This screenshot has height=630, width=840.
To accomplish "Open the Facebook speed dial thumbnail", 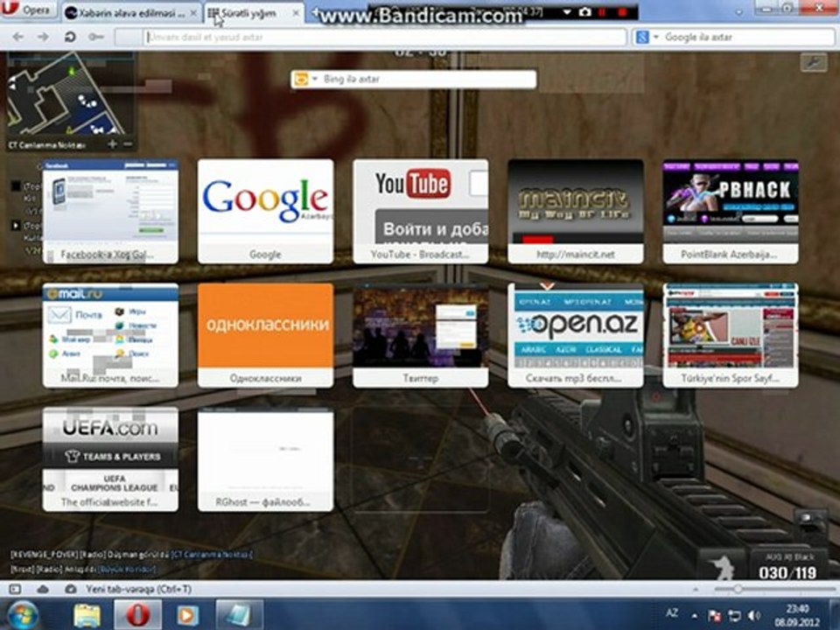I will [x=110, y=211].
